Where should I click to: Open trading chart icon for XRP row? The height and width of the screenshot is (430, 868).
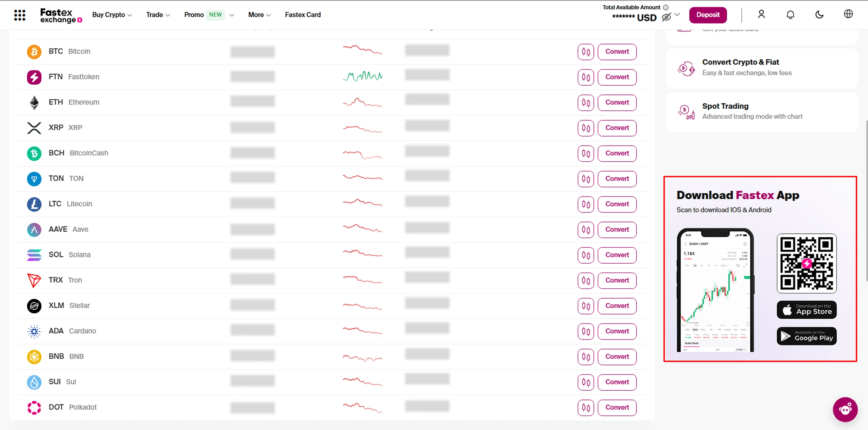click(586, 128)
